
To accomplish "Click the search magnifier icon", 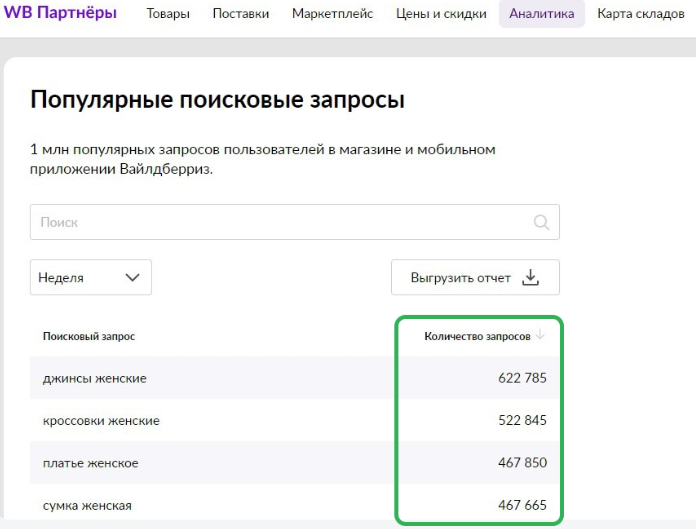I will (541, 222).
